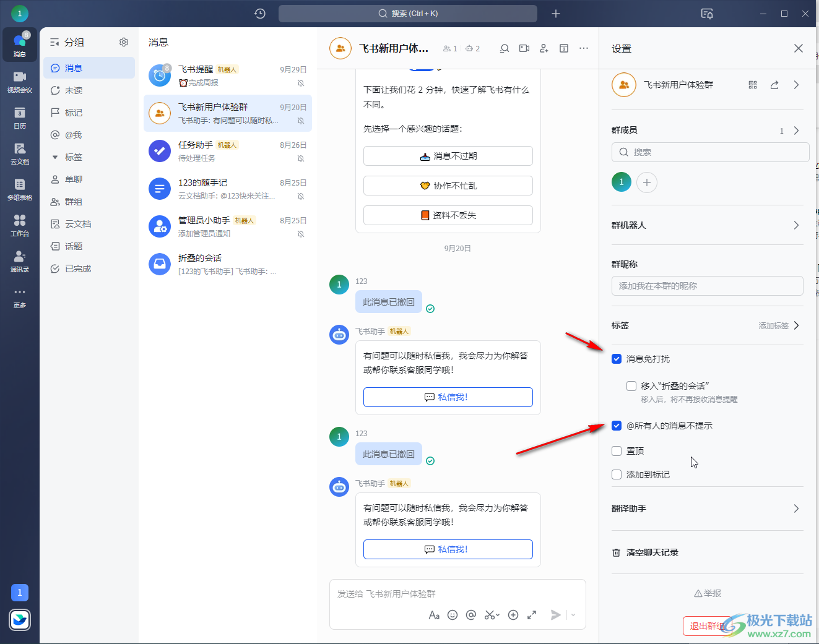Click the 'Messages never expire' topic button
This screenshot has width=819, height=644.
point(448,156)
